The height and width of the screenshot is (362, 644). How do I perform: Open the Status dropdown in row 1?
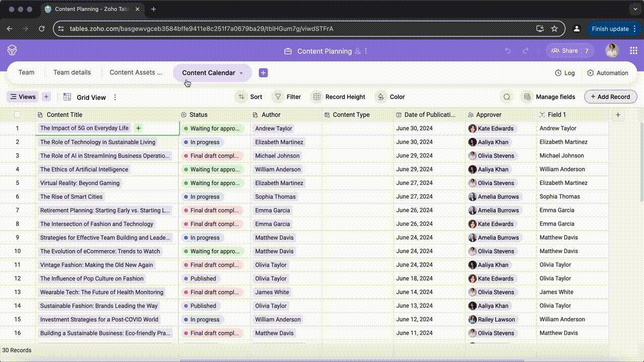212,129
